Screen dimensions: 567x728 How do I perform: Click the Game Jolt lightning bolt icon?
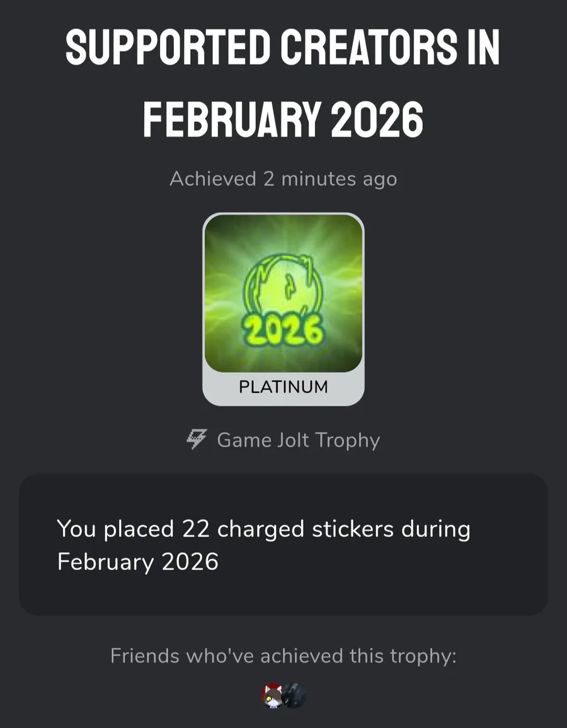(x=197, y=440)
